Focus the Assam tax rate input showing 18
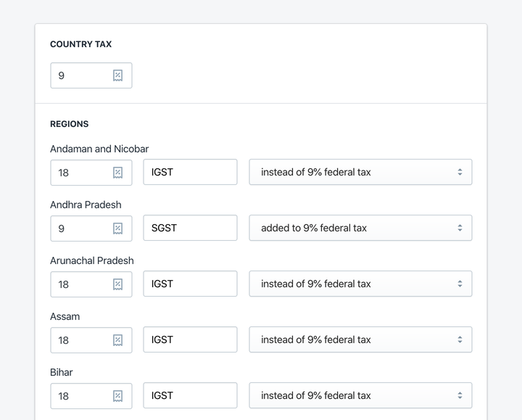Screen dimensions: 522x420 (x=91, y=340)
